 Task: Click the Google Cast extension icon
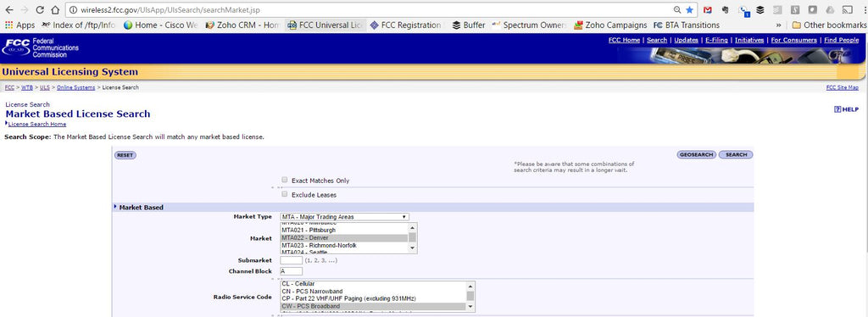pyautogui.click(x=847, y=10)
